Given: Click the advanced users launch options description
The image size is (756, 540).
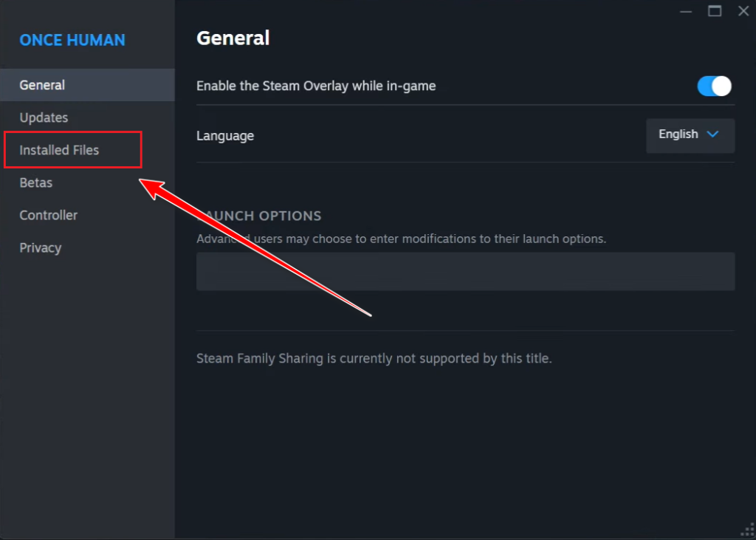Looking at the screenshot, I should pos(401,239).
